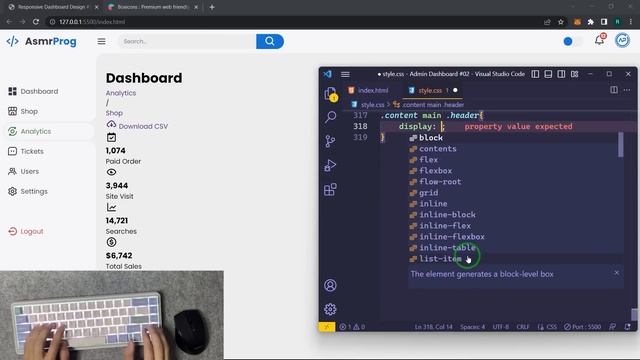Reload the browser page

pyautogui.click(x=36, y=22)
